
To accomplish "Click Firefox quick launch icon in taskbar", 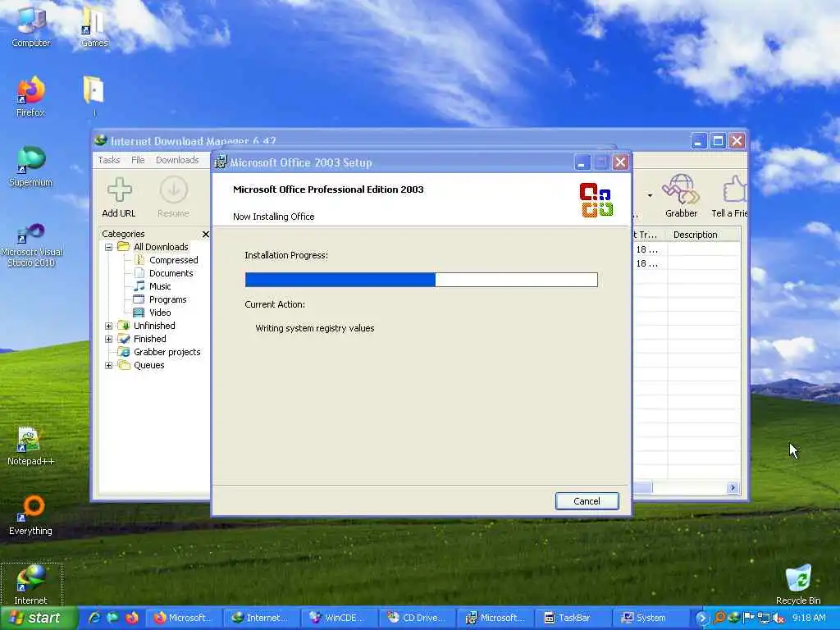I will click(132, 618).
